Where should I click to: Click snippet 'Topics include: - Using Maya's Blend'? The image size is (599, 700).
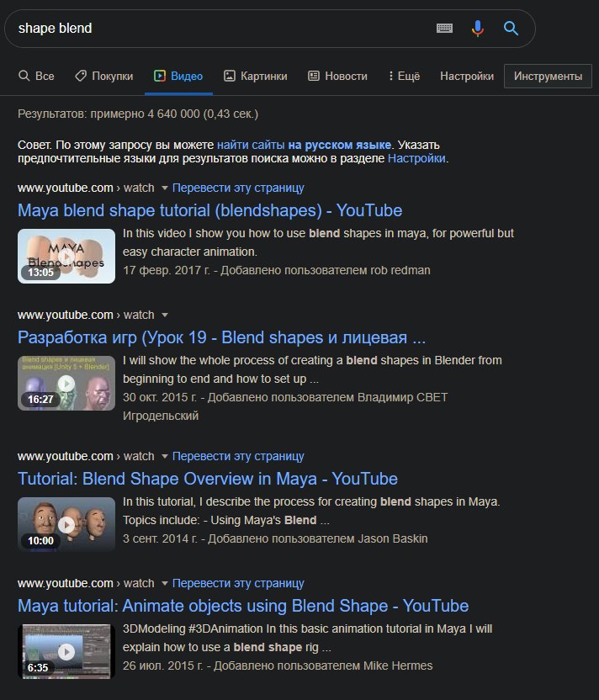coord(220,521)
